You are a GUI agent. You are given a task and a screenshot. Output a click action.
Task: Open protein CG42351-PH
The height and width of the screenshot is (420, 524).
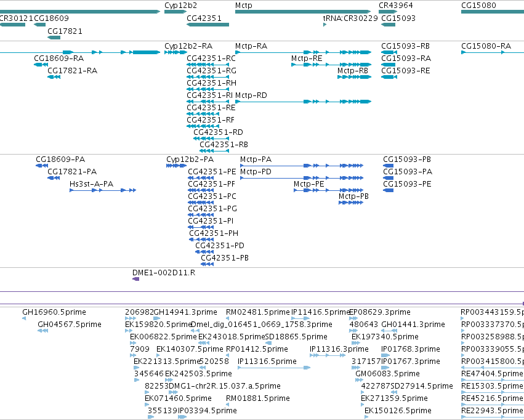point(214,234)
